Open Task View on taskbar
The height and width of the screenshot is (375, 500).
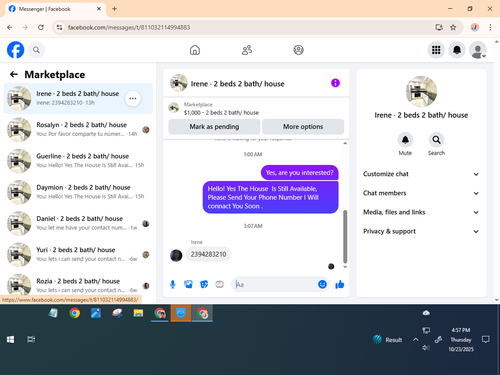[x=31, y=339]
